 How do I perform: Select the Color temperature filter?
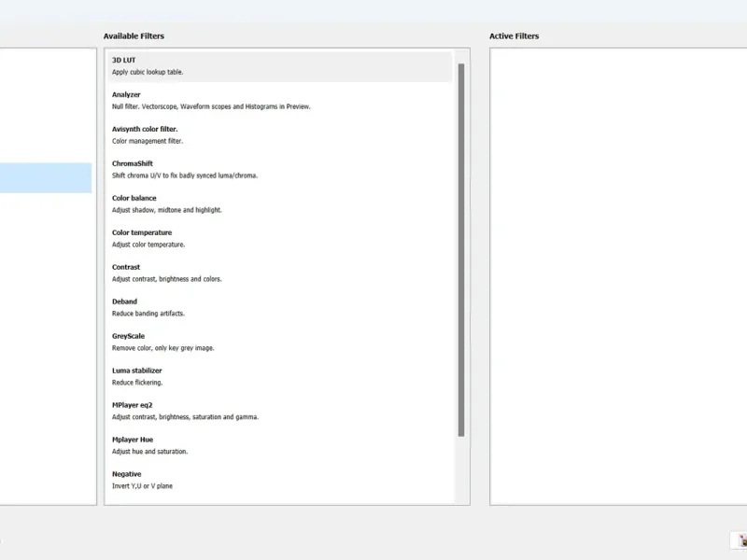(279, 239)
